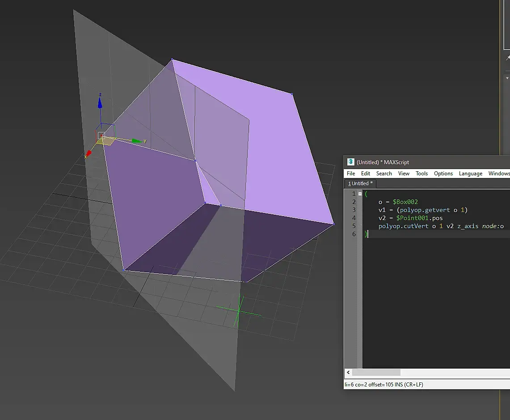The width and height of the screenshot is (510, 420).
Task: Expand the dropdown arrow below the pin icon
Action: coord(507,78)
